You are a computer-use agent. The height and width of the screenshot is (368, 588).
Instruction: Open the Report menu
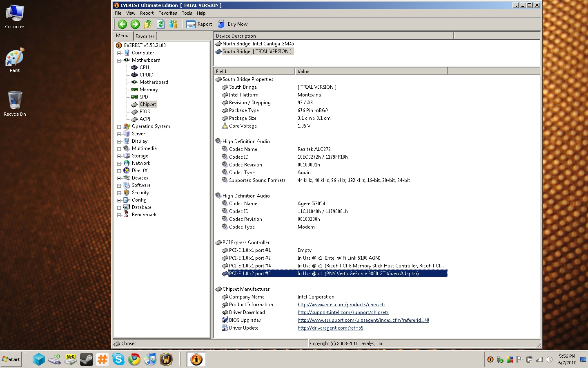tap(147, 13)
